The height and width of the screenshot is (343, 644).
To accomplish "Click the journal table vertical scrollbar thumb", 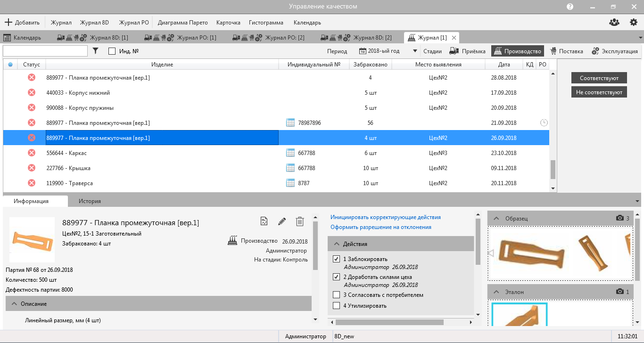I will pos(553,170).
